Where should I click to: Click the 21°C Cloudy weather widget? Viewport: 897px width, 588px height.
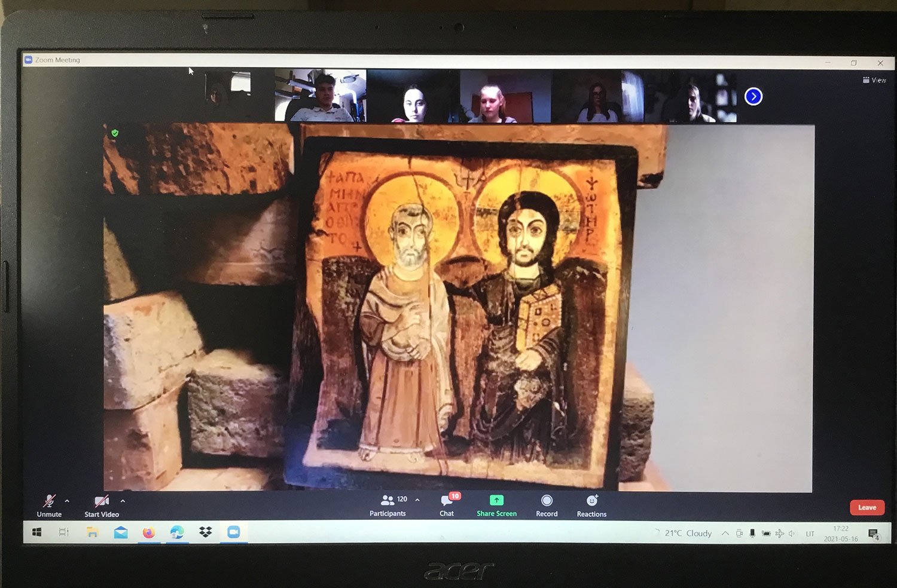point(688,533)
